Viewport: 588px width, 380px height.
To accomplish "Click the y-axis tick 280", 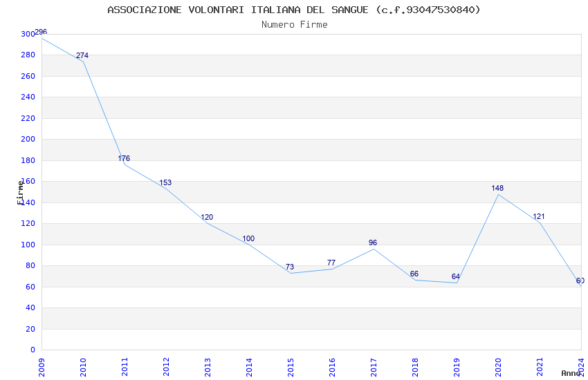I will pyautogui.click(x=28, y=55).
